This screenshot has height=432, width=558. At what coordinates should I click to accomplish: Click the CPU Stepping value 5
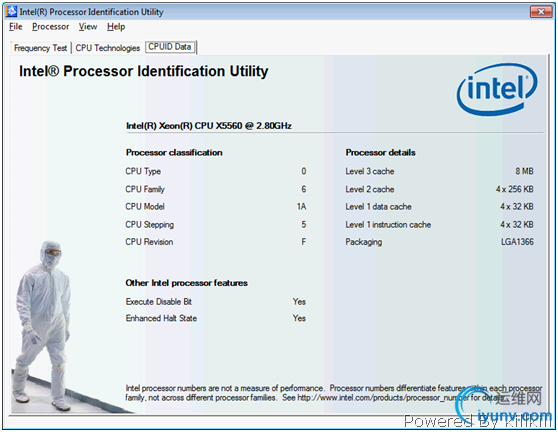[304, 225]
